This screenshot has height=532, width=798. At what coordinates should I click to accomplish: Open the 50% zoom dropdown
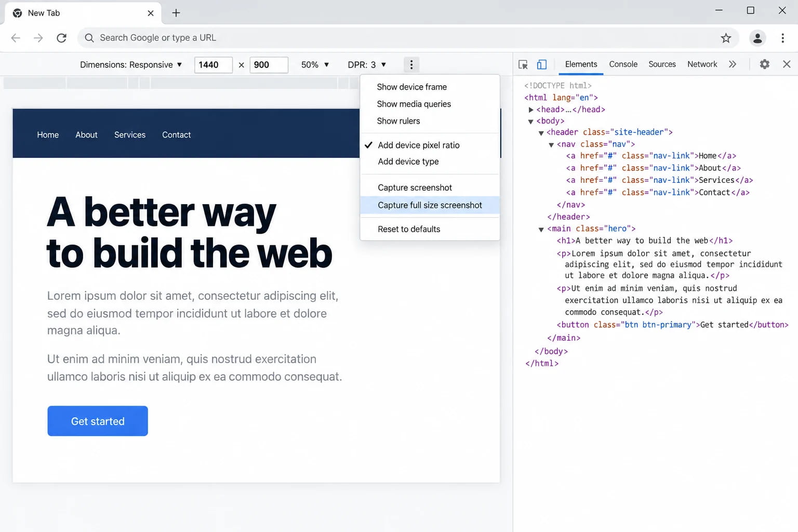click(315, 64)
